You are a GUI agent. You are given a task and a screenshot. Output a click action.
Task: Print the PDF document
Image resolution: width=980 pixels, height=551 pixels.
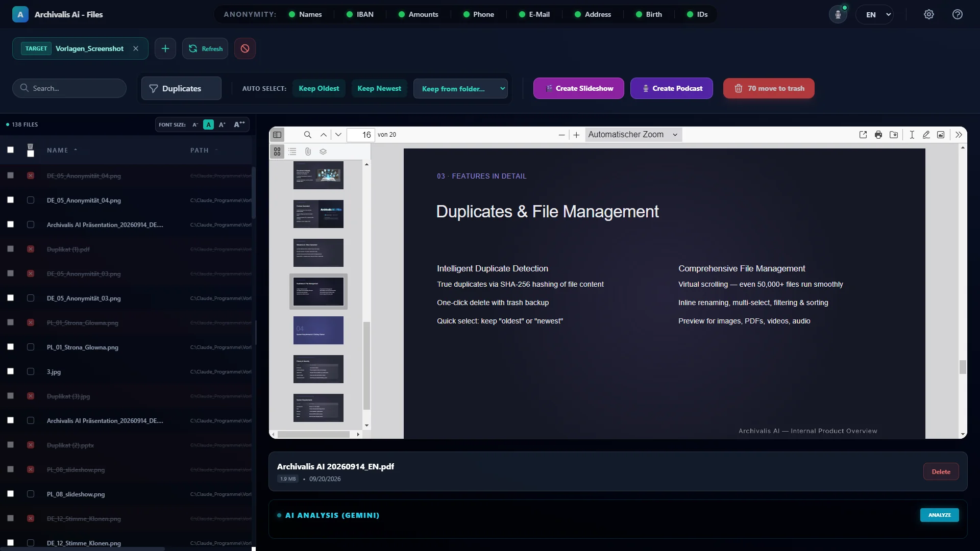pos(878,135)
